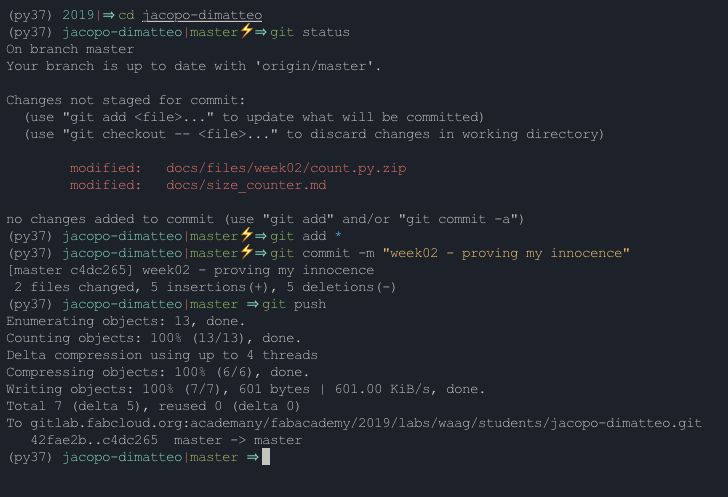
Task: Click the lightning bolt before git add
Action: click(x=246, y=236)
